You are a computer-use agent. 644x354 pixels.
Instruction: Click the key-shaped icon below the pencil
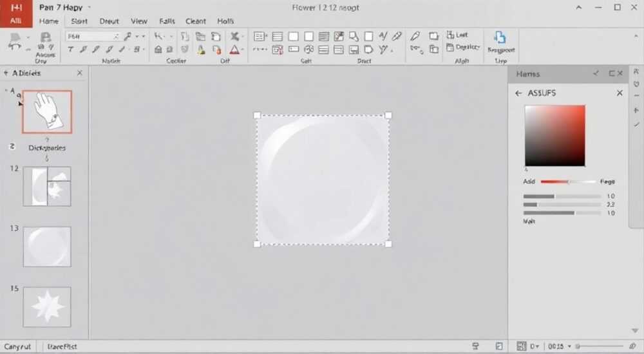click(417, 50)
